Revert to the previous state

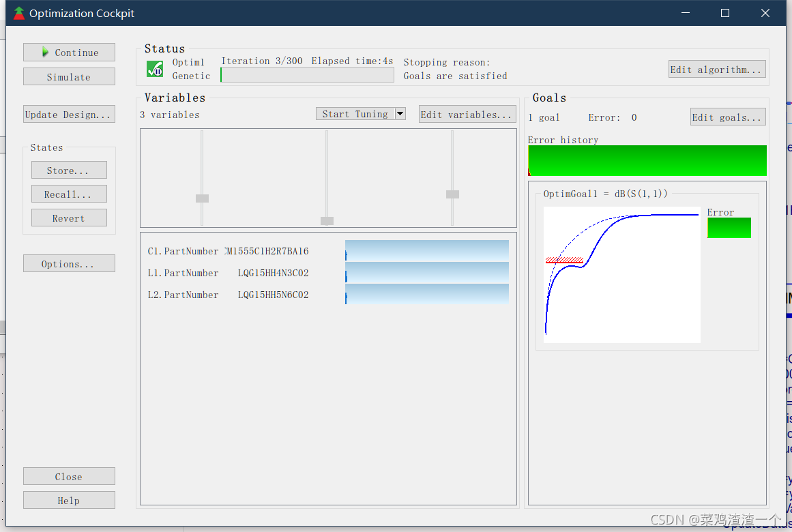69,218
